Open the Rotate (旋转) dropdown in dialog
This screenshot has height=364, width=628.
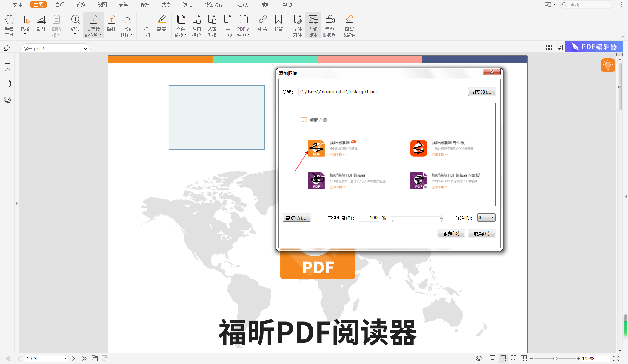[x=486, y=218]
